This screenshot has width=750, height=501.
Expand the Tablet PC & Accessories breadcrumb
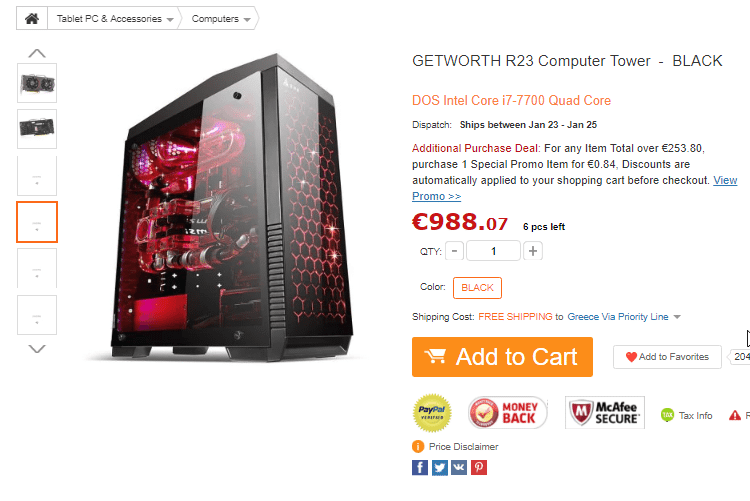click(114, 19)
